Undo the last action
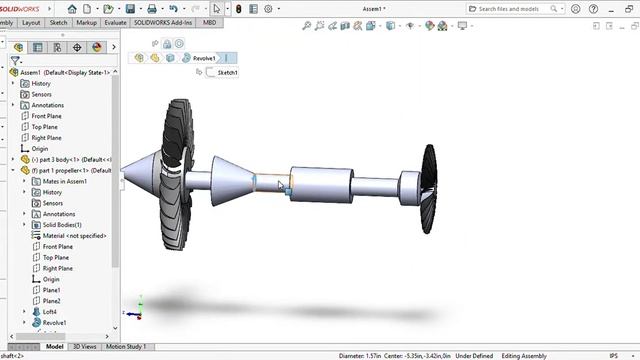This screenshot has height=360, width=640. coord(173,9)
